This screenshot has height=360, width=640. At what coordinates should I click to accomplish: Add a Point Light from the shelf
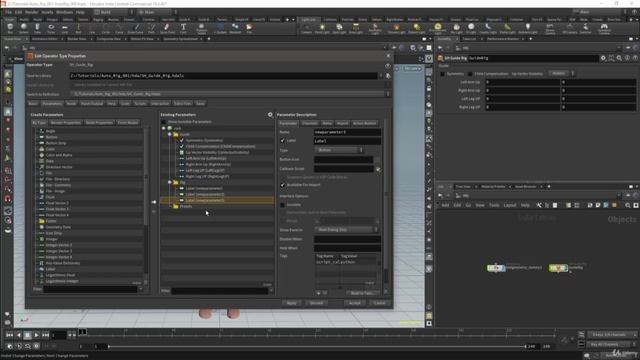[322, 29]
